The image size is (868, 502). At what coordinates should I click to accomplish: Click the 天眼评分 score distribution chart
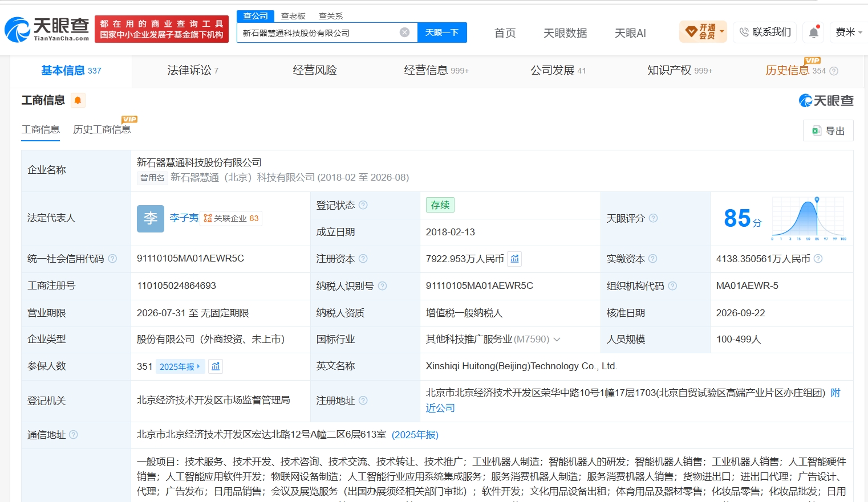(x=809, y=218)
